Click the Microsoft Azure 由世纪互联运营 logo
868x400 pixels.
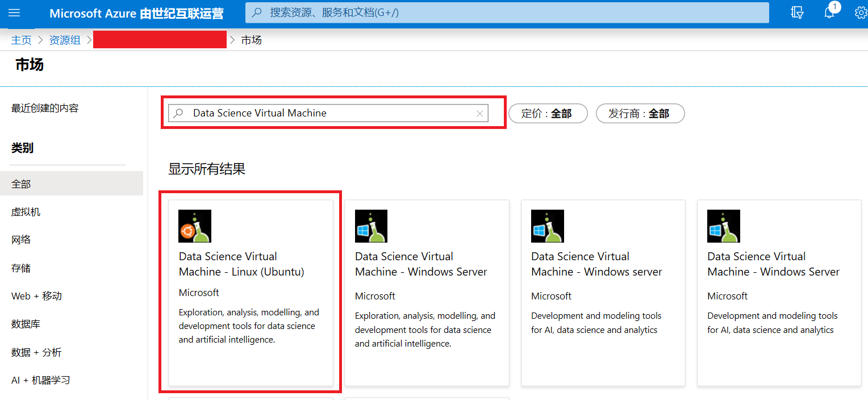[136, 12]
